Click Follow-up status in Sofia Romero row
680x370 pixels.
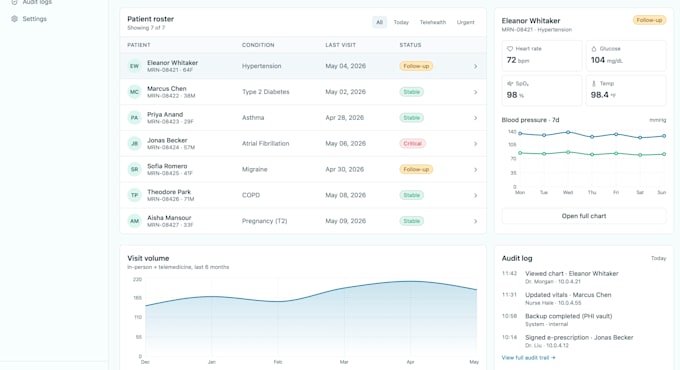416,169
